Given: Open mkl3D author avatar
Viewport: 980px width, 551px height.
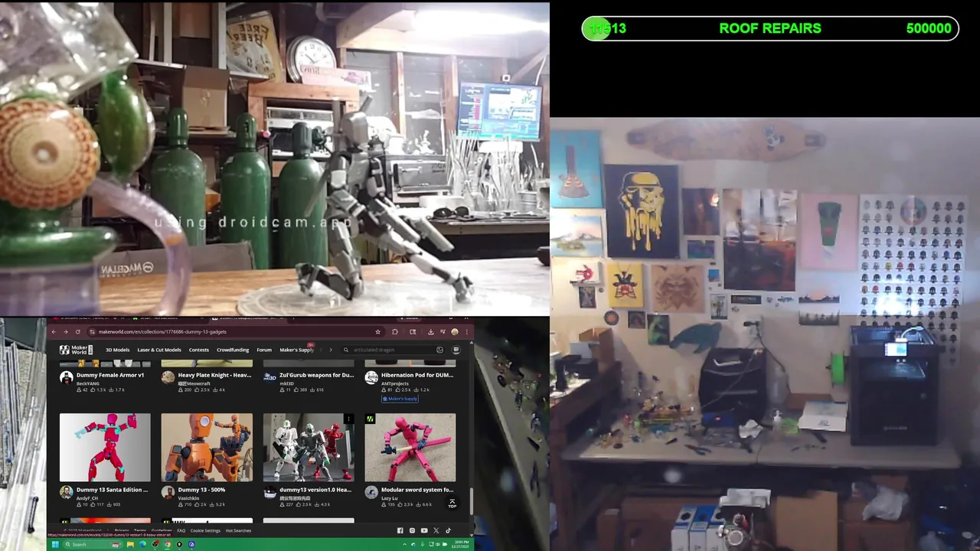Looking at the screenshot, I should (x=269, y=377).
